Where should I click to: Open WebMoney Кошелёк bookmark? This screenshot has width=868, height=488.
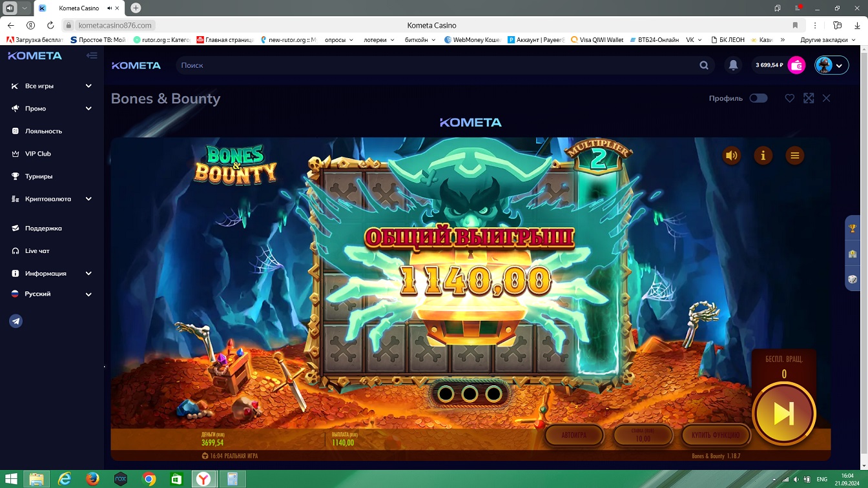tap(473, 39)
